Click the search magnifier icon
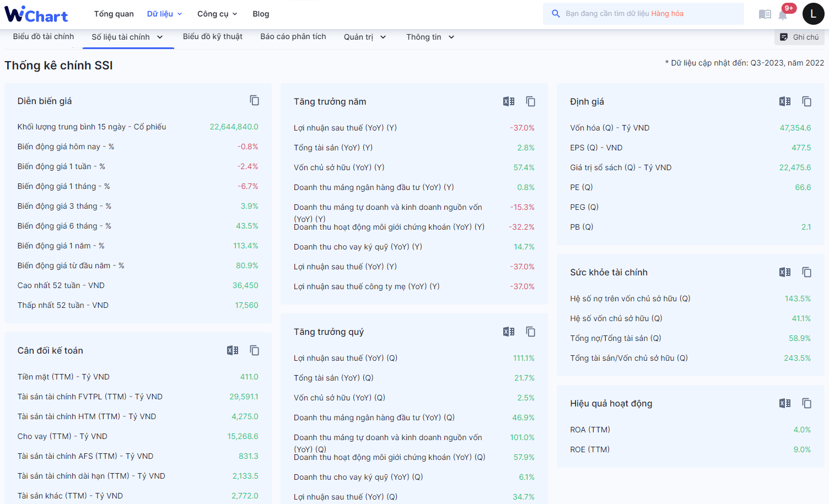This screenshot has height=504, width=829. (556, 14)
